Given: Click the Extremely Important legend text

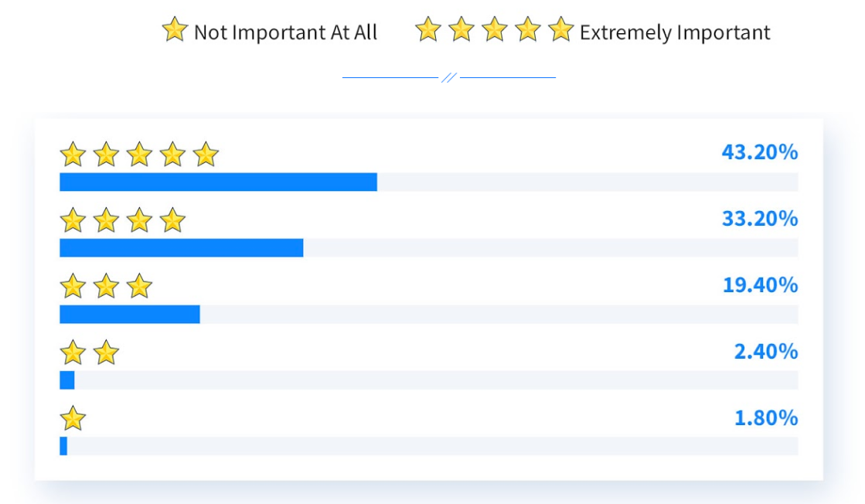Looking at the screenshot, I should click(675, 32).
